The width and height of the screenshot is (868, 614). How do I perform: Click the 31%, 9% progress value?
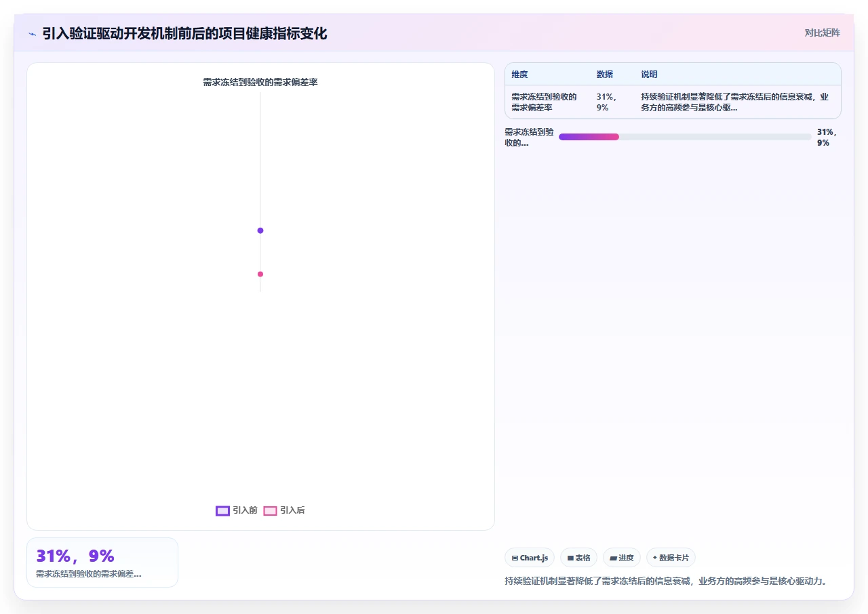click(827, 137)
